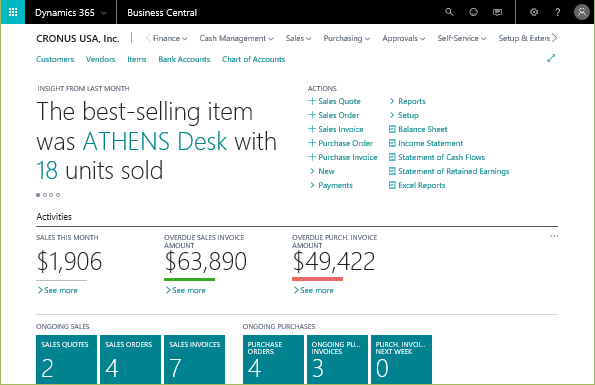Open the user account avatar
This screenshot has width=595, height=385.
[x=581, y=12]
